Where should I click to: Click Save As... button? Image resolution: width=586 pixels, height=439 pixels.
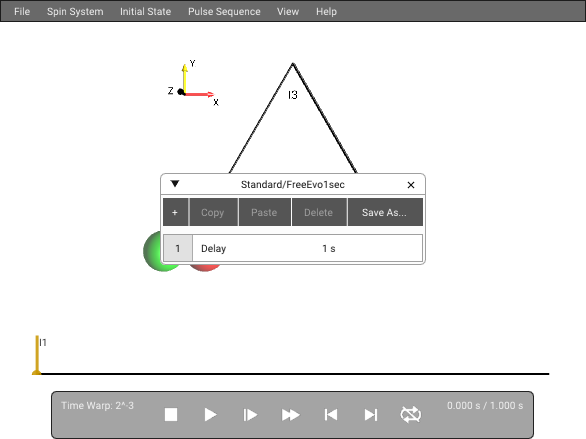tap(385, 212)
